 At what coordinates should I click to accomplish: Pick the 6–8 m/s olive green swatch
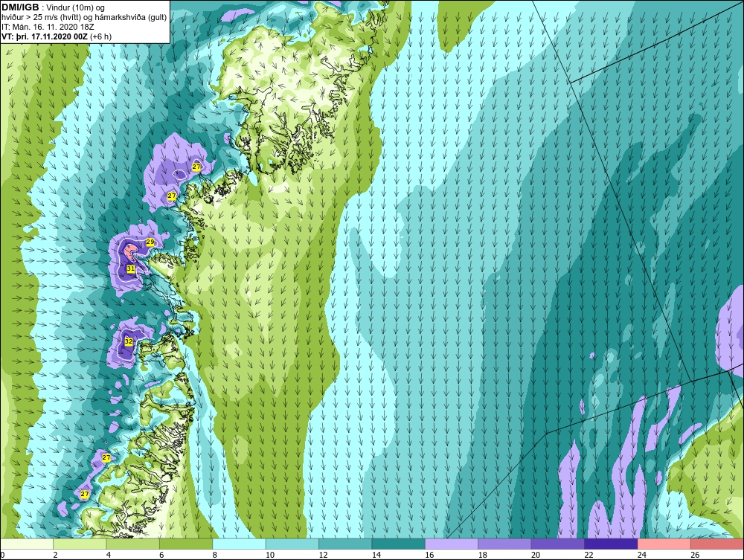point(186,544)
